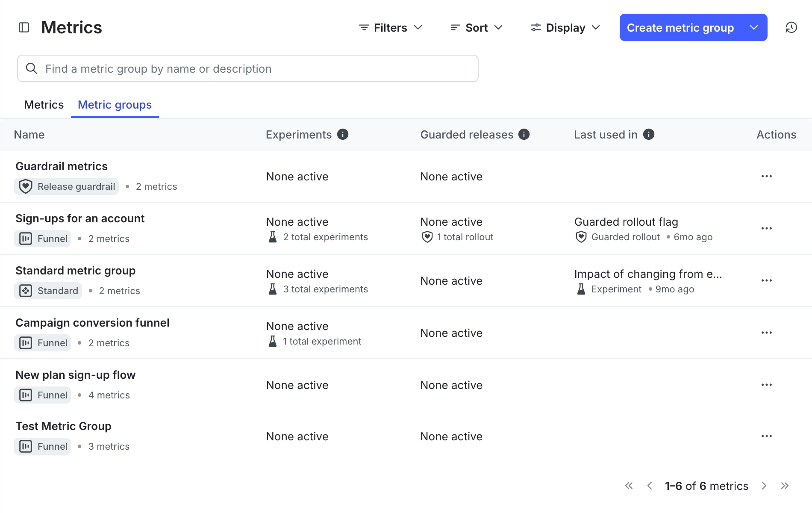Expand the Filters dropdown
The height and width of the screenshot is (513, 812).
[390, 28]
